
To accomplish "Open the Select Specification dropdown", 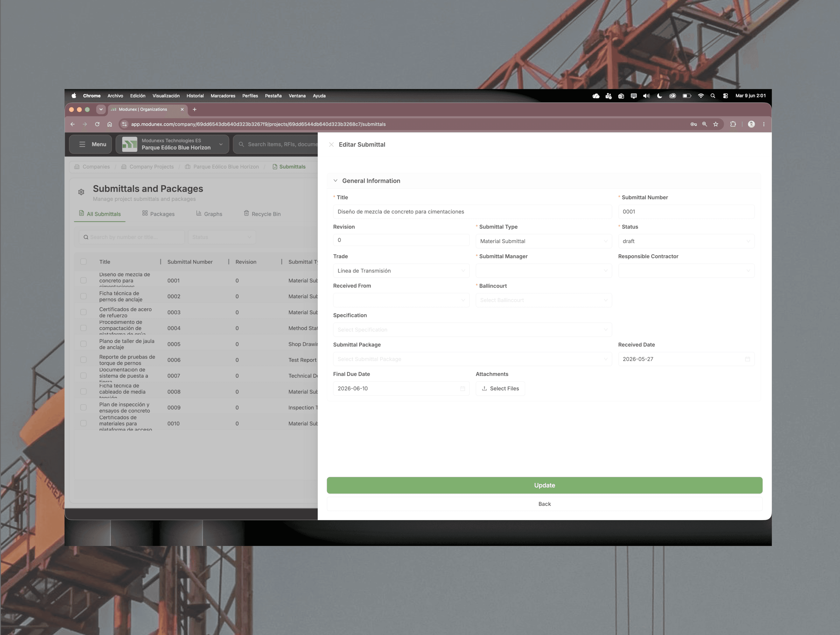I will tap(472, 329).
